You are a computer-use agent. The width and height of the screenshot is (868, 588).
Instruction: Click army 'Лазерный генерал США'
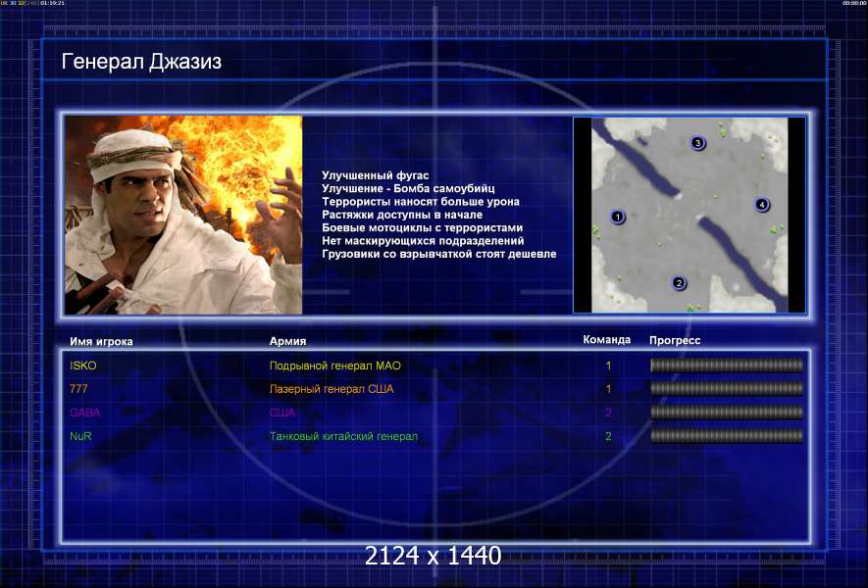(x=332, y=389)
